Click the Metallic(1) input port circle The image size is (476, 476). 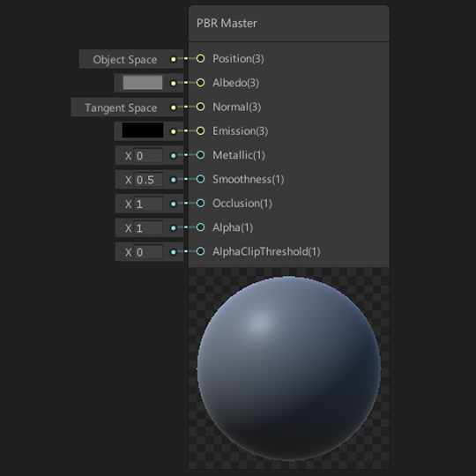200,155
